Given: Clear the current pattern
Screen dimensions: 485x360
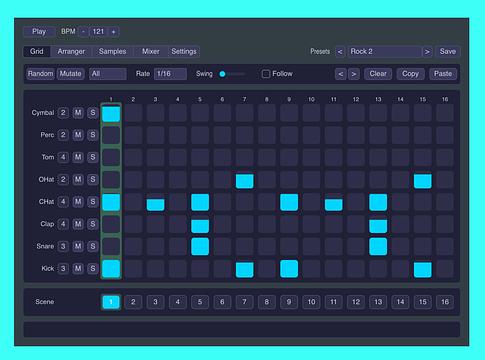Looking at the screenshot, I should pos(378,74).
